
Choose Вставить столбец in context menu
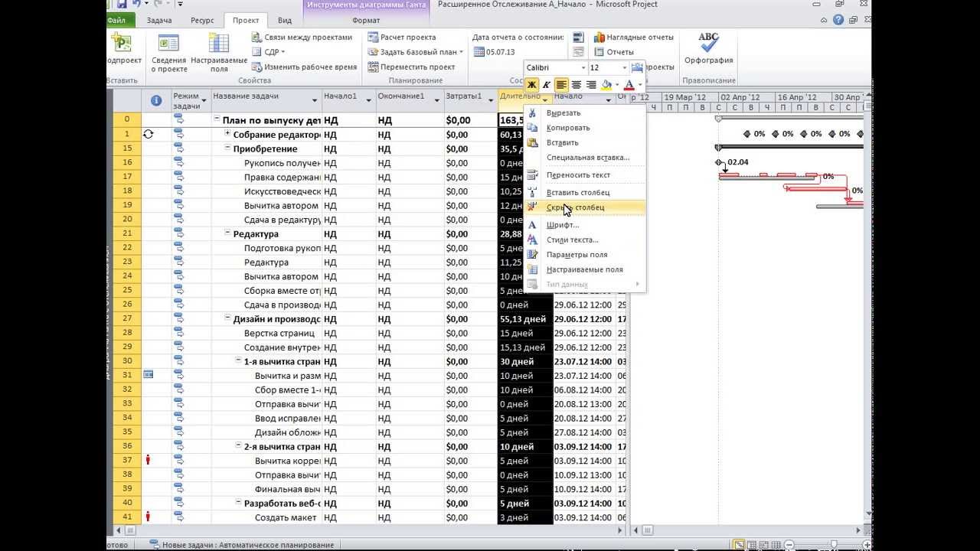585,193
